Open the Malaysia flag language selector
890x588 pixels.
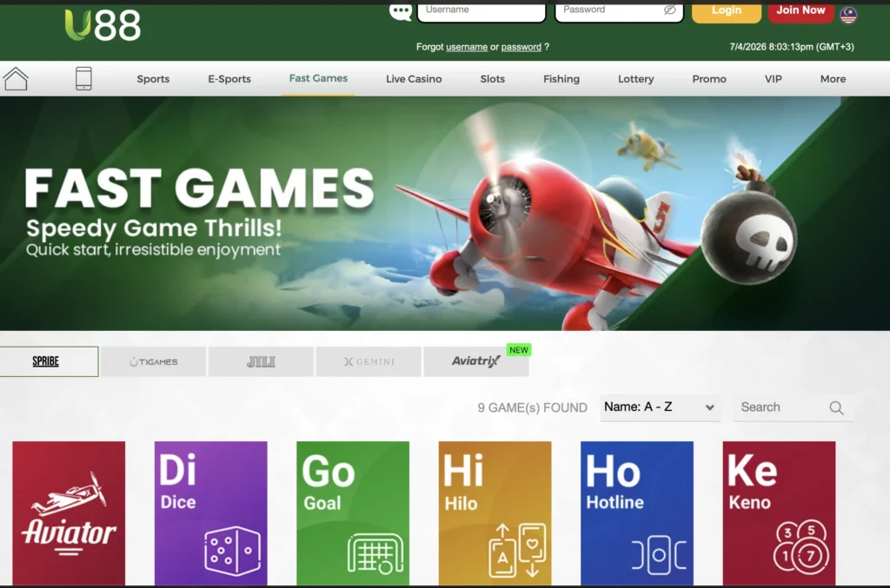click(x=848, y=15)
